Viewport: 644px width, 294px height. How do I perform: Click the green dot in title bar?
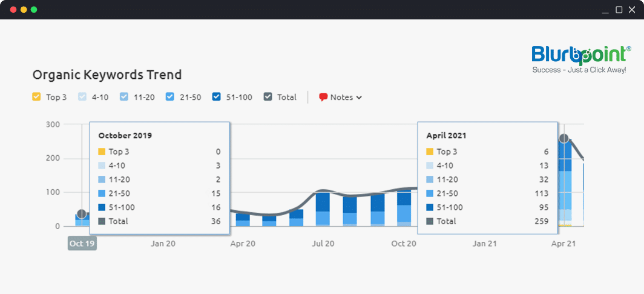[34, 10]
